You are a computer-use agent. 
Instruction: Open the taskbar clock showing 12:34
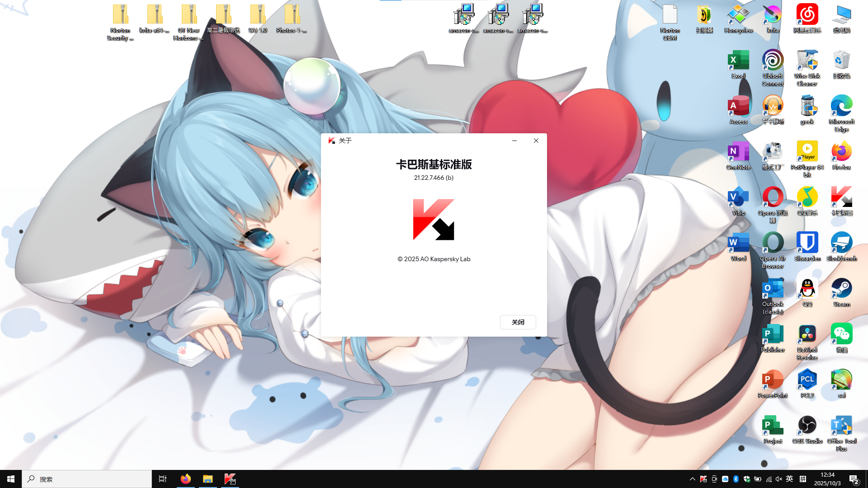pyautogui.click(x=827, y=479)
